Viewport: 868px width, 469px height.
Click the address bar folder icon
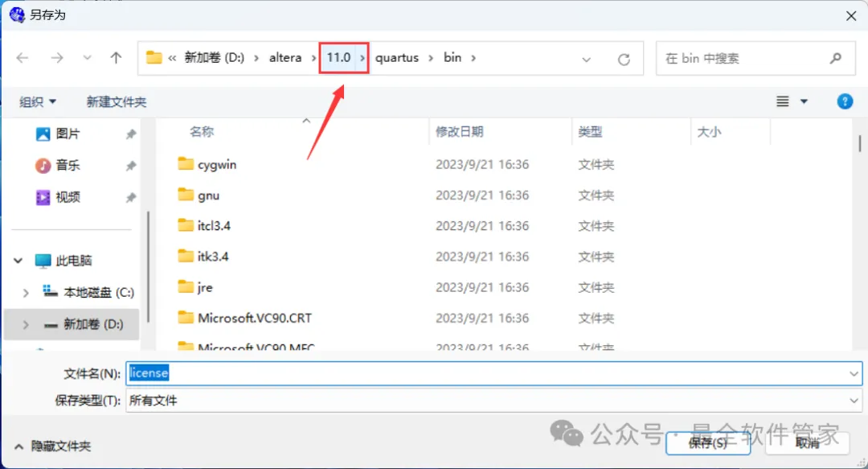(x=154, y=58)
